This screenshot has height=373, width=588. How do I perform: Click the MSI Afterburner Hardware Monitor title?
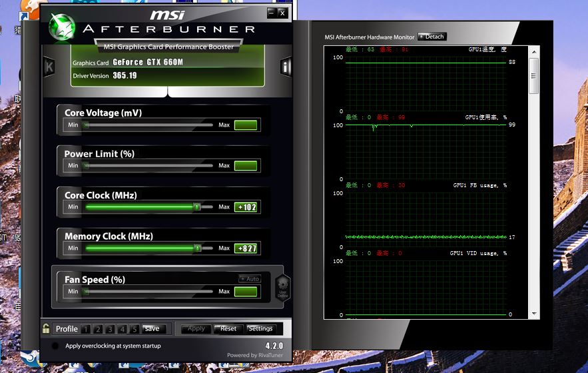[370, 37]
